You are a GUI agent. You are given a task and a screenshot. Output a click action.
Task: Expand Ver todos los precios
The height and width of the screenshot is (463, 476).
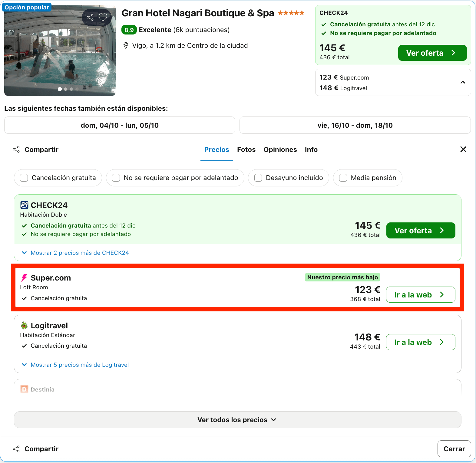(x=238, y=420)
